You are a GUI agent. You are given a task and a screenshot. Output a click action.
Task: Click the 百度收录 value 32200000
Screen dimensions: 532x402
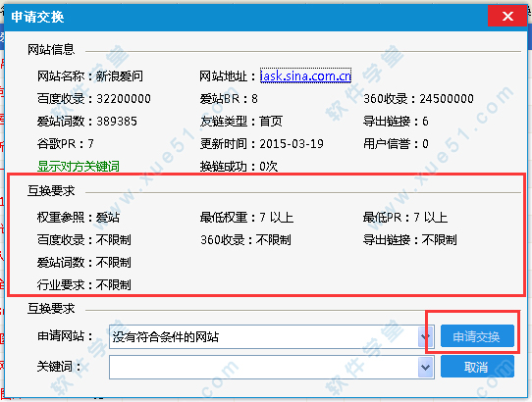tap(124, 99)
